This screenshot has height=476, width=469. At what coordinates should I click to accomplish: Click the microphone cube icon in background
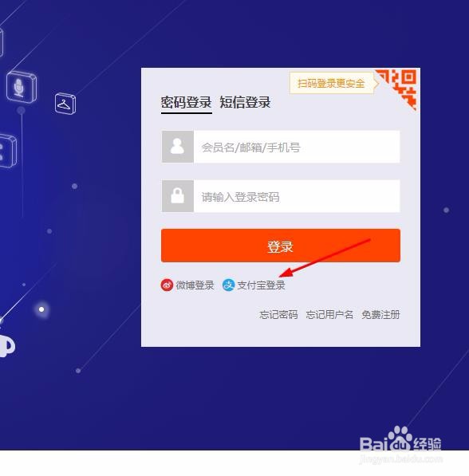click(22, 88)
